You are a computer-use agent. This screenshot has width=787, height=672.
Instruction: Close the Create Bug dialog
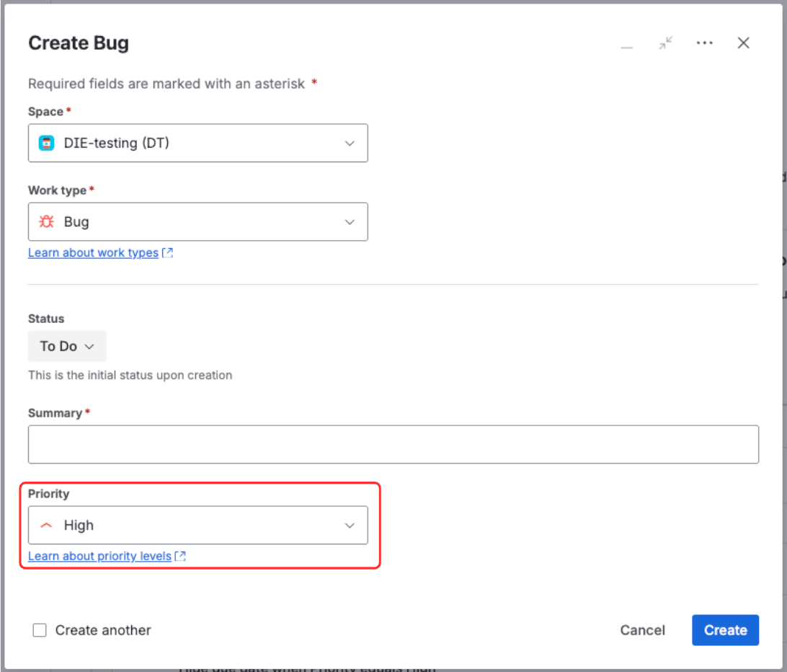[x=743, y=43]
